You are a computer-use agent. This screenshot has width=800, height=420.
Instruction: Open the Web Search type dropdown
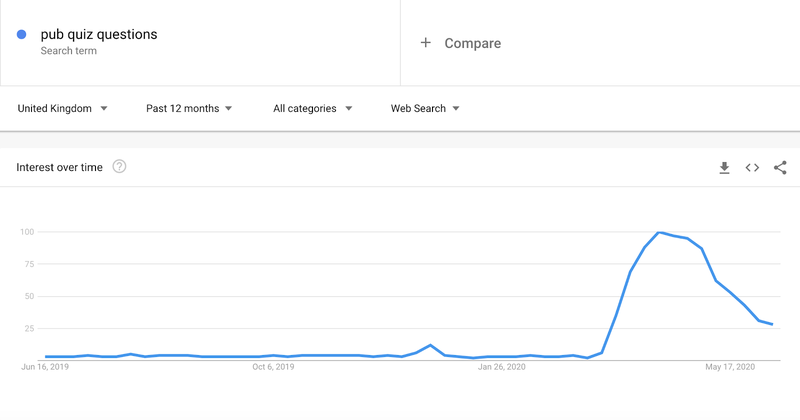point(425,108)
